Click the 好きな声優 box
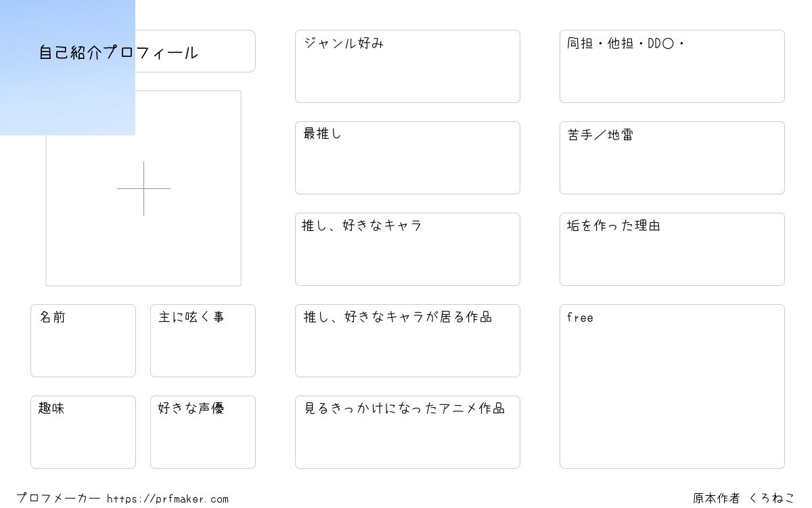The width and height of the screenshot is (812, 508). [x=203, y=432]
